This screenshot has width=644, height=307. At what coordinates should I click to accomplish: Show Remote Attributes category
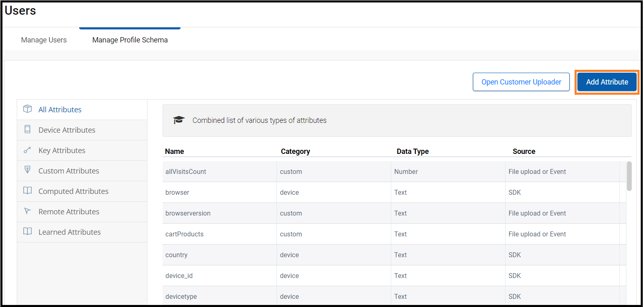click(x=82, y=211)
